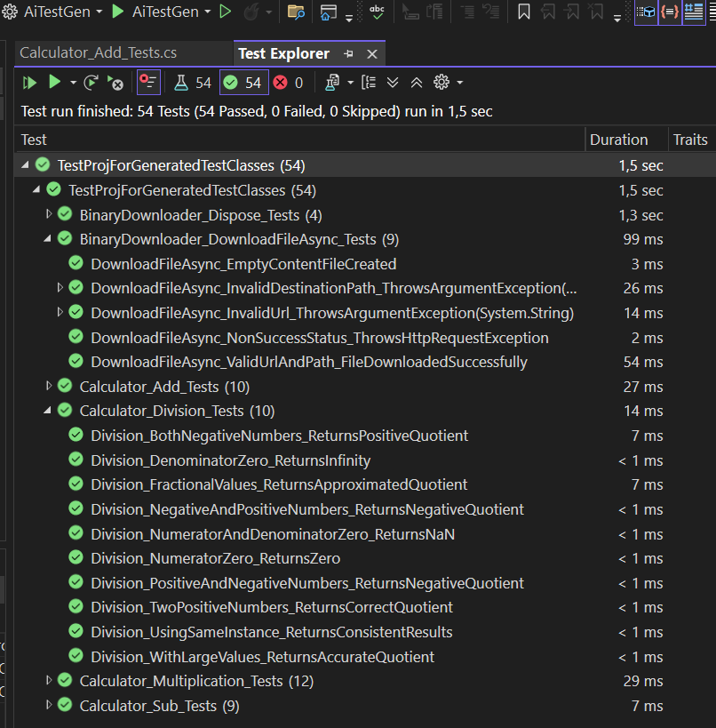Screen dimensions: 716x728
Task: Open Test Explorer settings gear
Action: (442, 83)
